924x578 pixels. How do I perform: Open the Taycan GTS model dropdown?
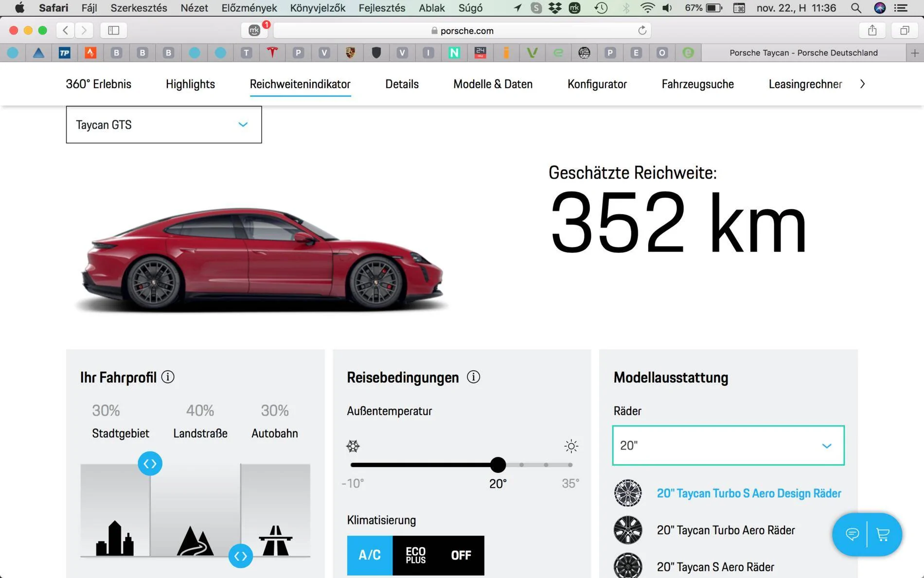coord(164,125)
